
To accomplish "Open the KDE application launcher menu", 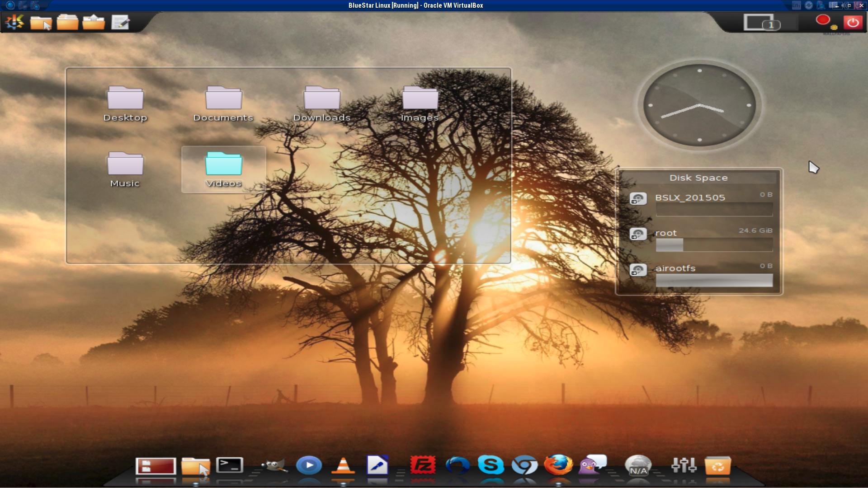I will coord(14,21).
